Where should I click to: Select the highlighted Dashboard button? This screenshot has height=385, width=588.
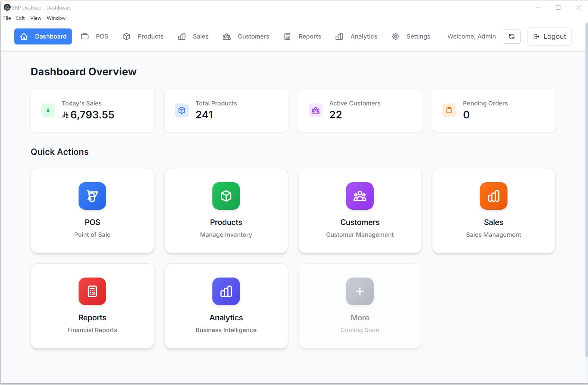click(43, 36)
